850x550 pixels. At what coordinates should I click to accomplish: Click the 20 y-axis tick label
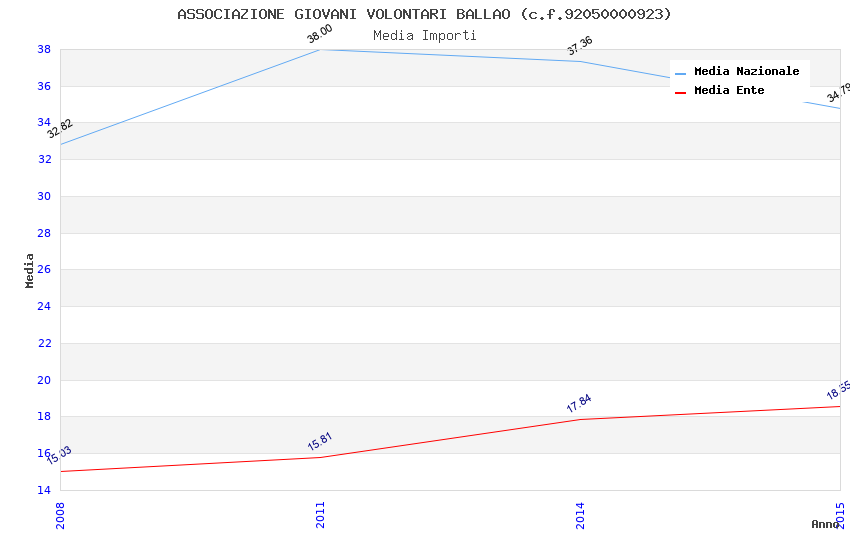click(44, 380)
